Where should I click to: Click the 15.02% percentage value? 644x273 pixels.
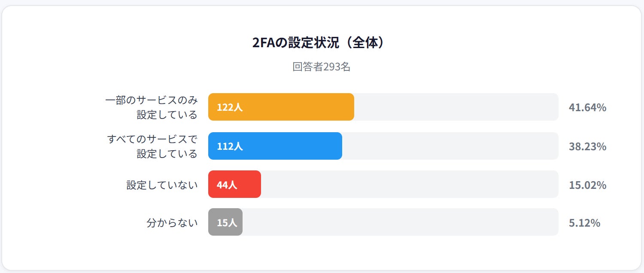tap(587, 185)
